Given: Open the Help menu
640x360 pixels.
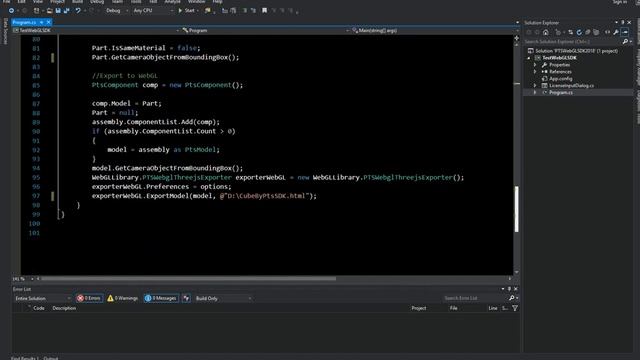Looking at the screenshot, I should point(217,2).
